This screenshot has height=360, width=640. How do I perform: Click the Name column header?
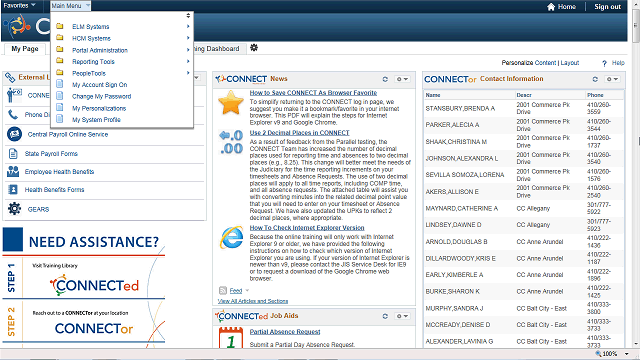tap(433, 95)
